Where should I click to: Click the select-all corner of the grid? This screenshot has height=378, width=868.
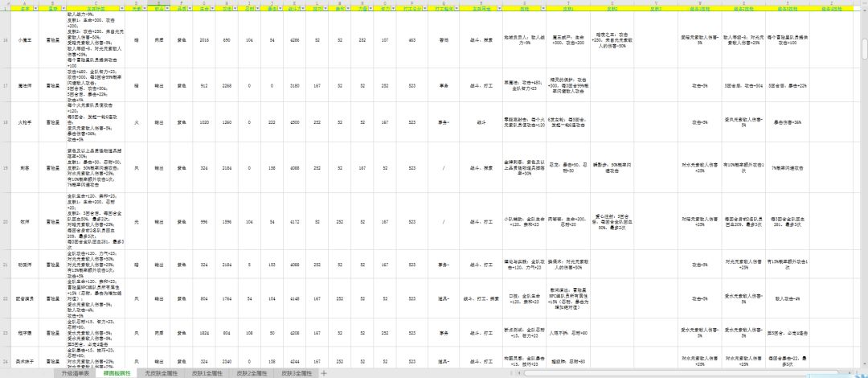tap(5, 2)
